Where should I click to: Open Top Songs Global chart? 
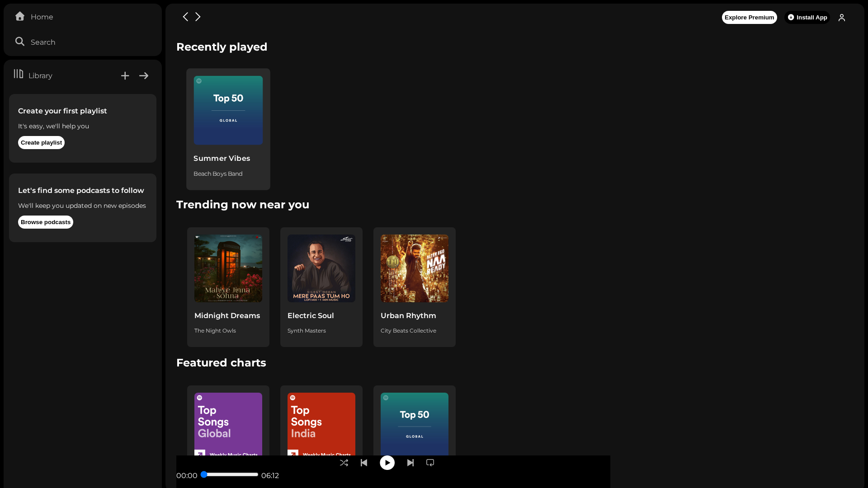[228, 424]
